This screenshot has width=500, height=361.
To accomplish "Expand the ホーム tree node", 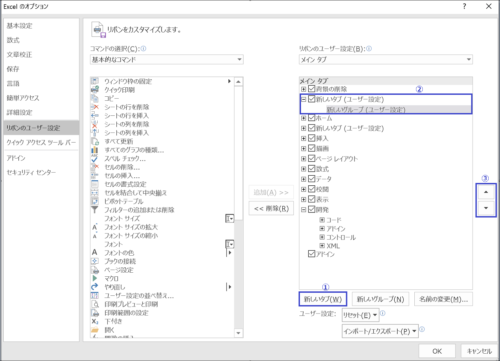I will 304,118.
